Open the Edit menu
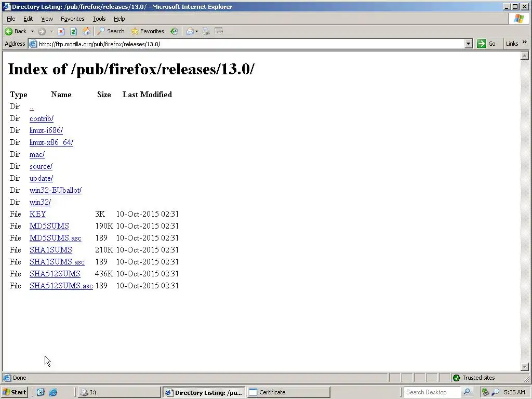This screenshot has width=532, height=399. [x=28, y=19]
